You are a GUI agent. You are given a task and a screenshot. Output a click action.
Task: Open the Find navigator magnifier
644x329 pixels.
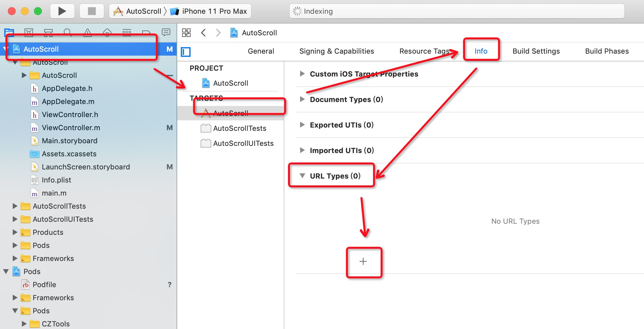click(68, 32)
